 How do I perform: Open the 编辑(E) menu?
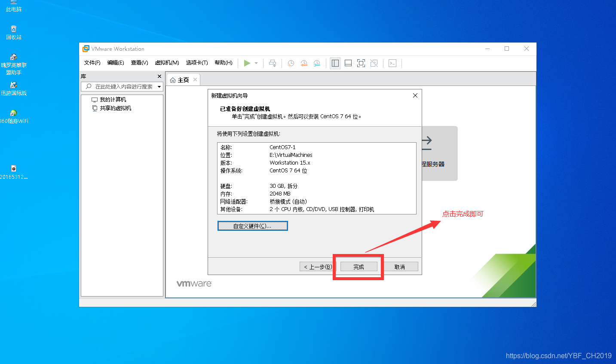[116, 63]
